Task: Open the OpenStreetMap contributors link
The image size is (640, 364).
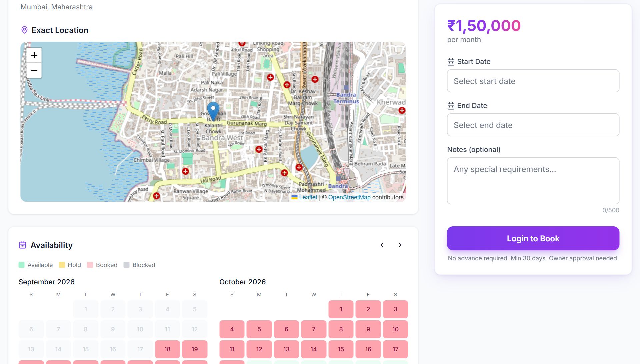Action: point(349,197)
